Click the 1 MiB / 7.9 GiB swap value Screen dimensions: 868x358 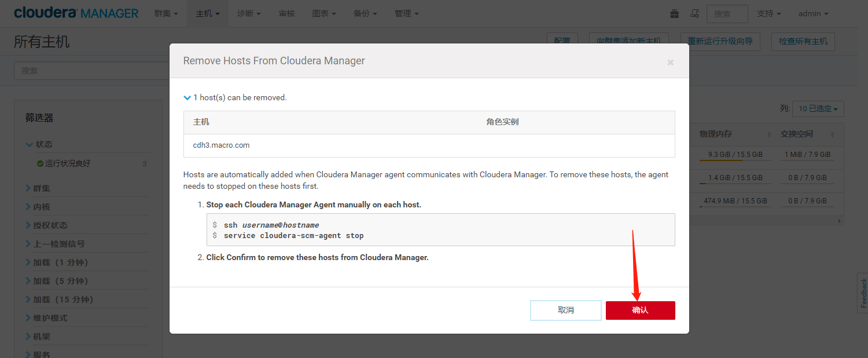pos(807,155)
